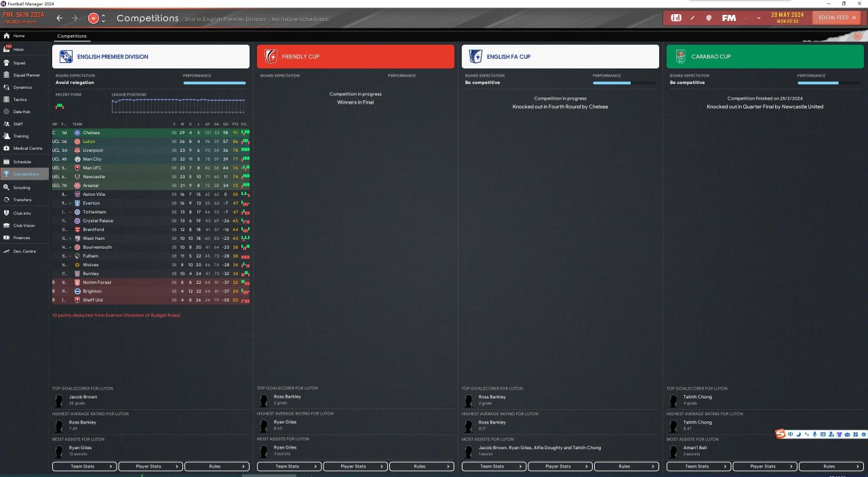Click the FM logo menu

point(729,18)
